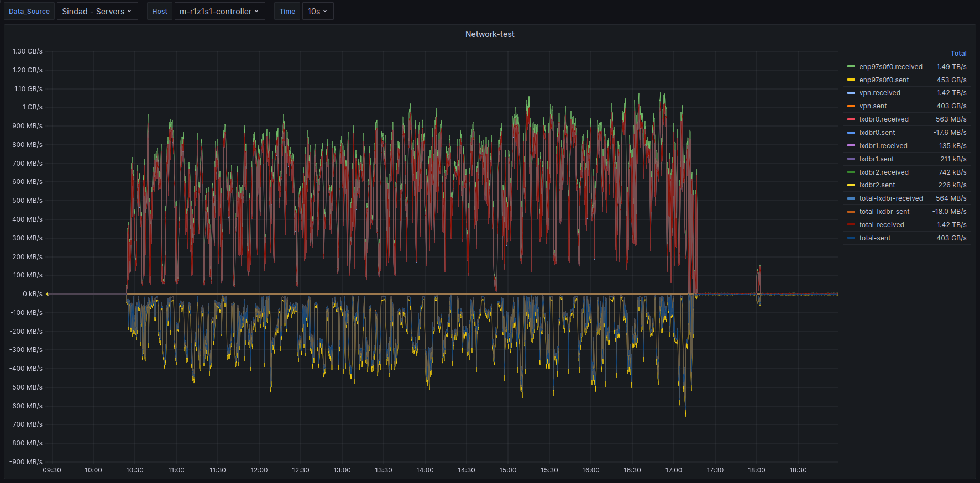The image size is (980, 483).
Task: Open the Sindad - Servers data source dropdown
Action: (97, 12)
